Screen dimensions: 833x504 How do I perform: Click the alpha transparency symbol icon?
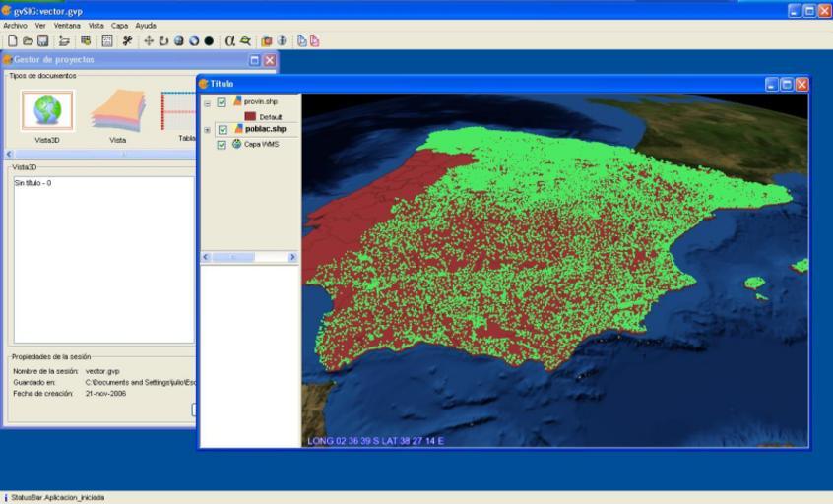coord(229,41)
